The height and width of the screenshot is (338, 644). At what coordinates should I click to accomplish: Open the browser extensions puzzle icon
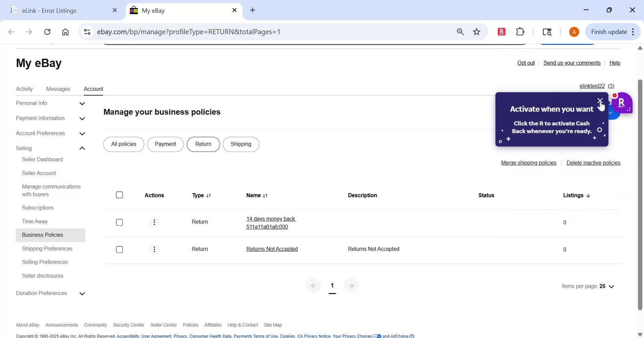pos(520,32)
